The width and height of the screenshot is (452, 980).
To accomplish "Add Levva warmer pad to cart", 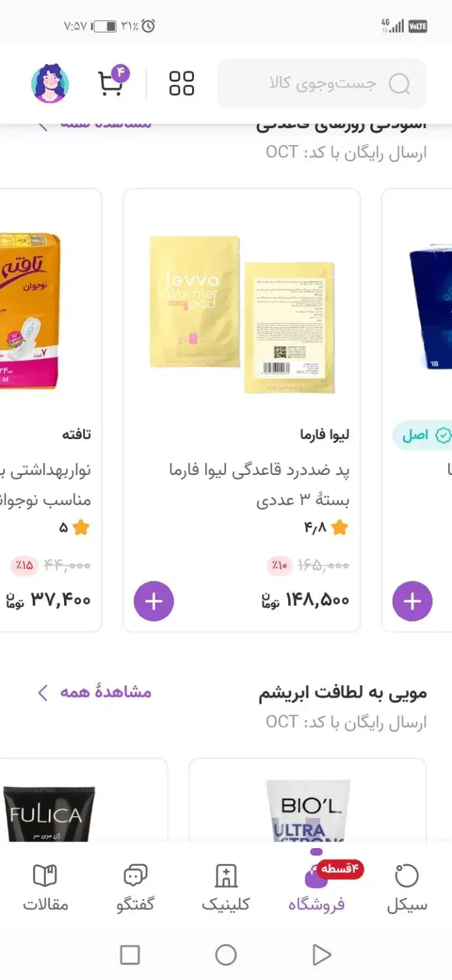I will click(x=154, y=602).
